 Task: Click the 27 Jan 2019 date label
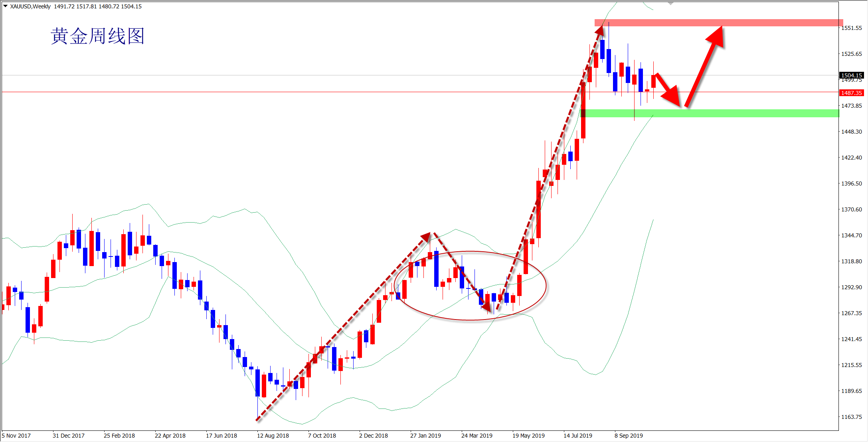[x=425, y=436]
